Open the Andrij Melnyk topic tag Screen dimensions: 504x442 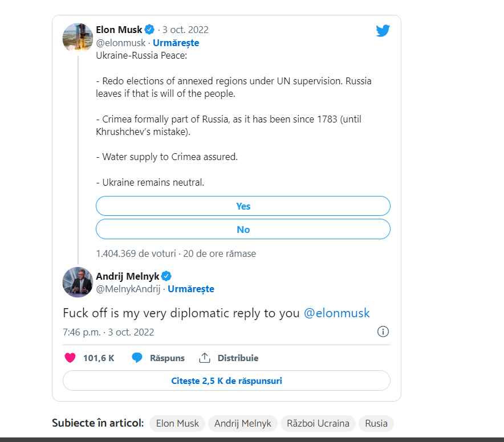pyautogui.click(x=242, y=423)
